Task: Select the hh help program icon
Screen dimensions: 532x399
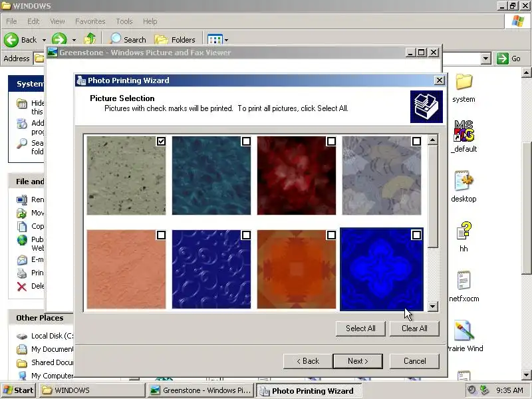Action: click(464, 231)
